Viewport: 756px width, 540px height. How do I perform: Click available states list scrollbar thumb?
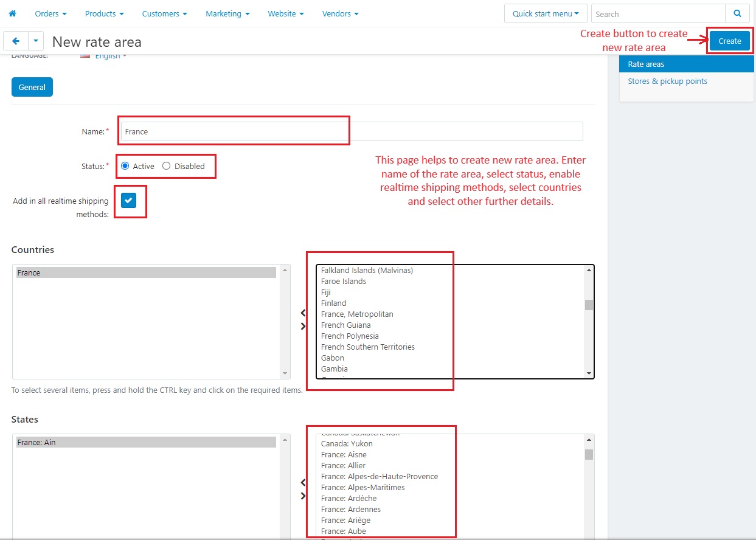pos(589,454)
